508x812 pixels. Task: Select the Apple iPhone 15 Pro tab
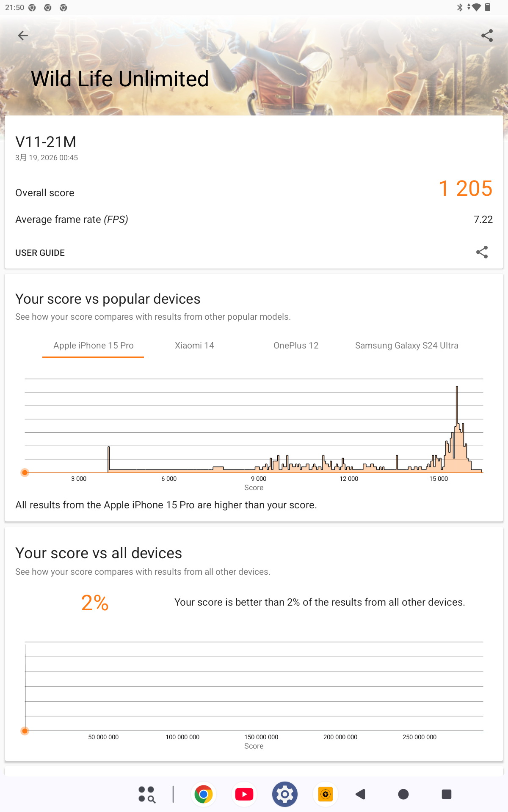(93, 346)
